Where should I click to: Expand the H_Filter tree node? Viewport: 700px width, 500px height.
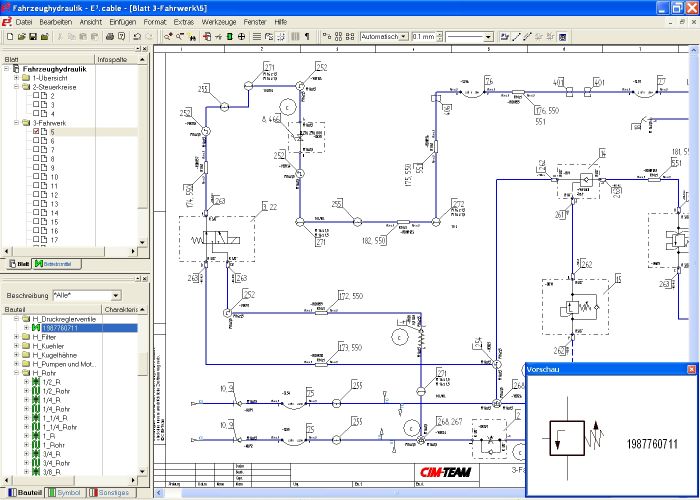(17, 337)
